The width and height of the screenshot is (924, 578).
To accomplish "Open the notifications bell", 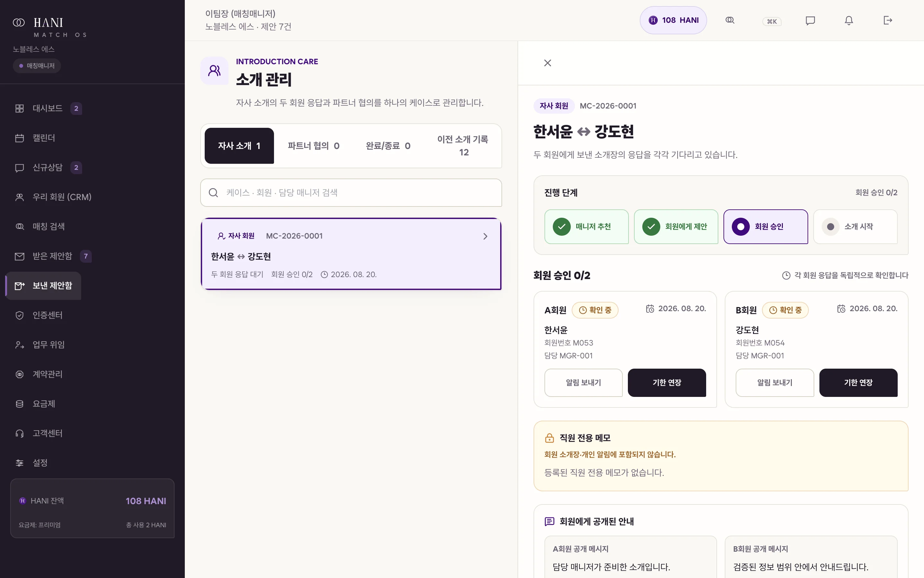I will (849, 20).
